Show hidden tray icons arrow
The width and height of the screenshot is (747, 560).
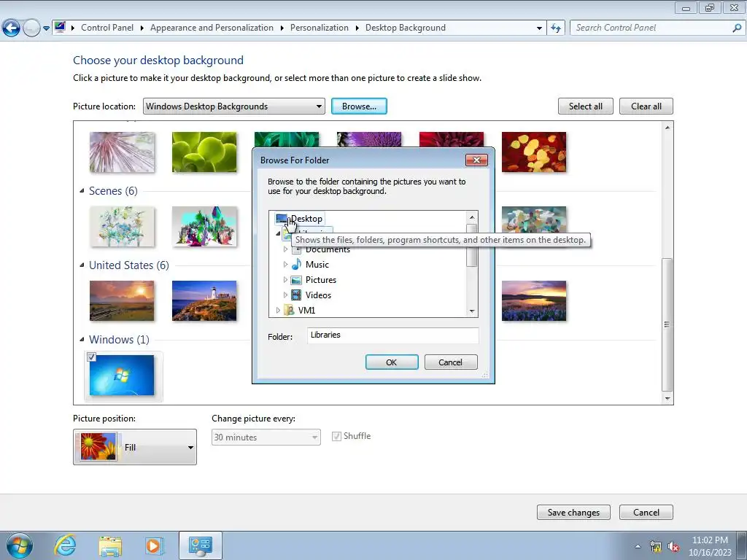point(638,546)
